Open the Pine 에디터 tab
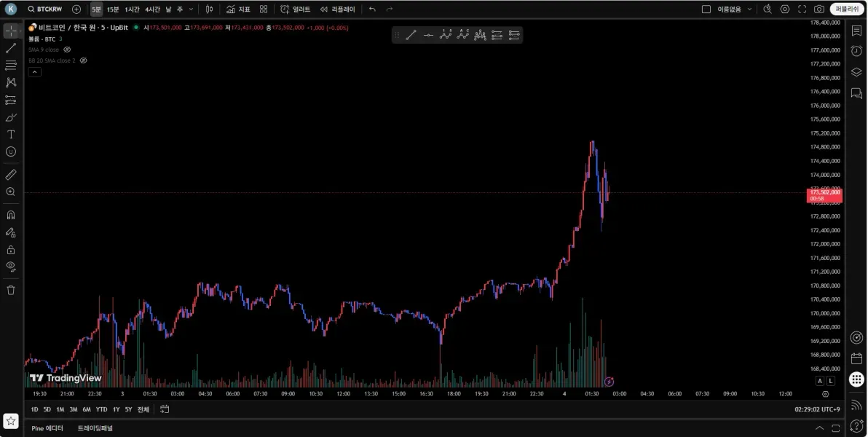 tap(47, 428)
